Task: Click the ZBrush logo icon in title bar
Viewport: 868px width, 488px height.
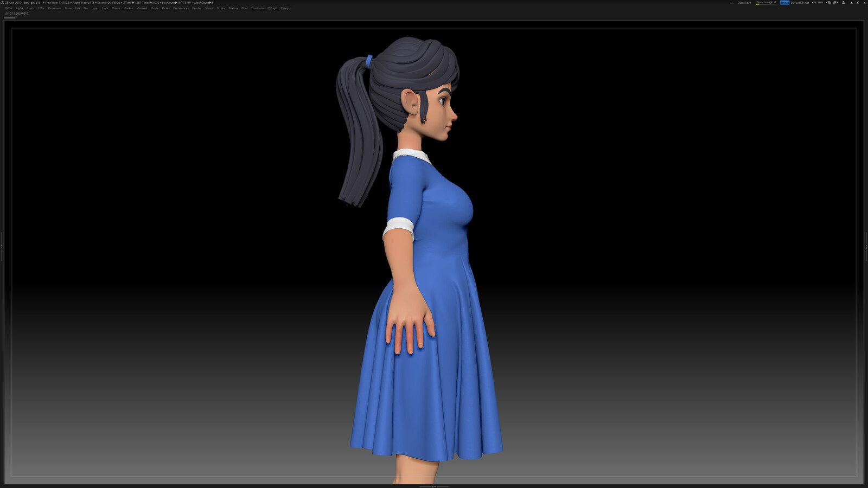Action: click(2, 3)
